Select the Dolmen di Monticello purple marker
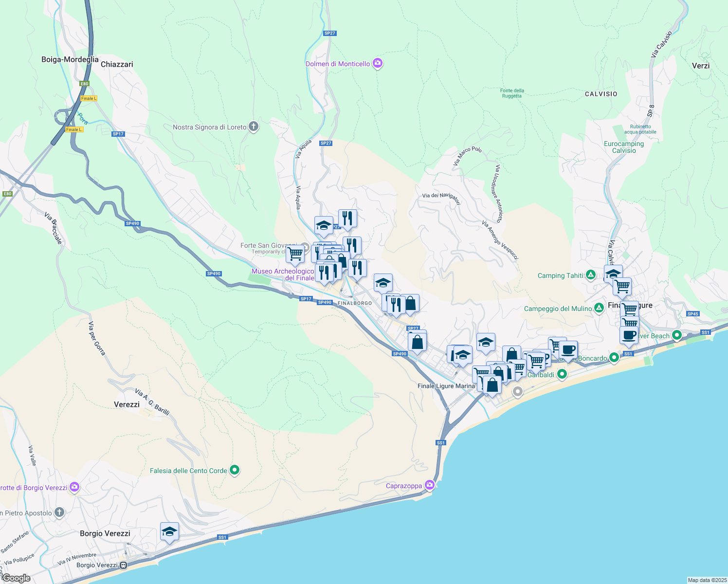Screen dimensions: 728x584 (x=378, y=63)
